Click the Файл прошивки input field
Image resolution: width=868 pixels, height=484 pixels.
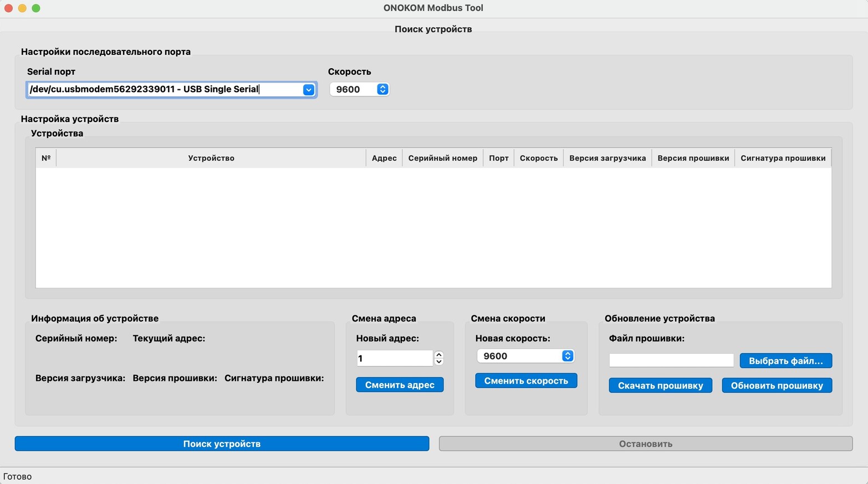coord(671,360)
